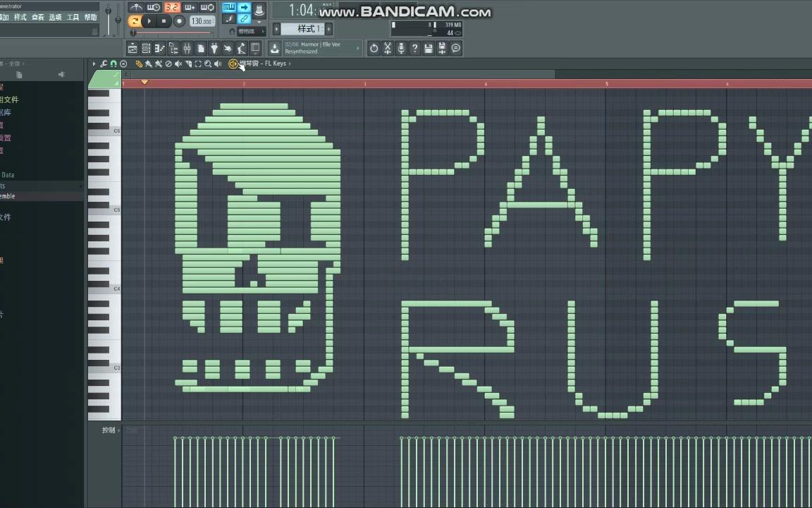
Task: Select the Zoom magnifier tool
Action: pos(208,64)
